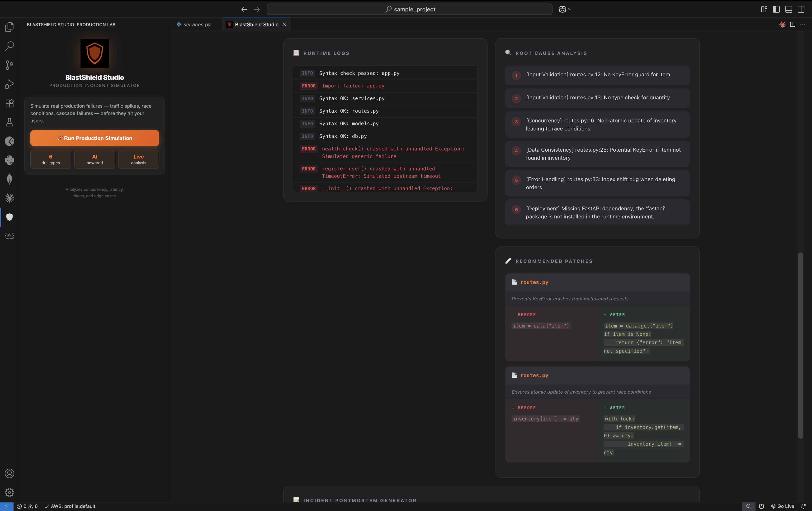Open the AWS toolkit sidebar icon
This screenshot has height=511, width=812.
point(9,236)
